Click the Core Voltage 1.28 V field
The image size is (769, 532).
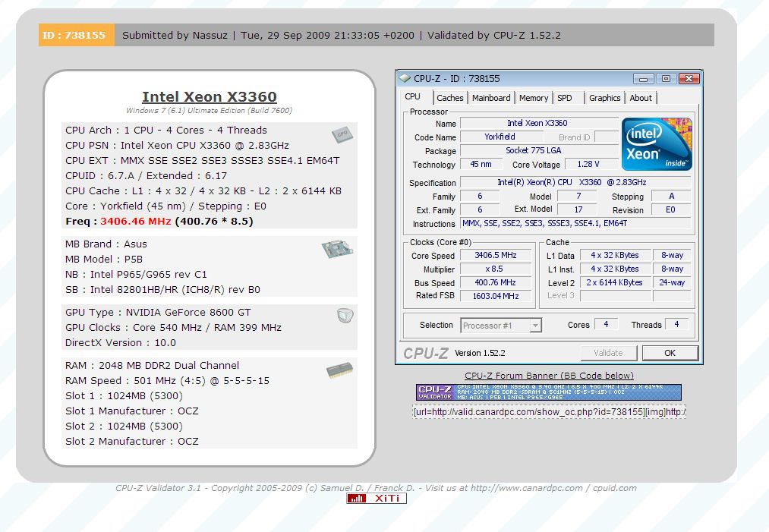591,164
